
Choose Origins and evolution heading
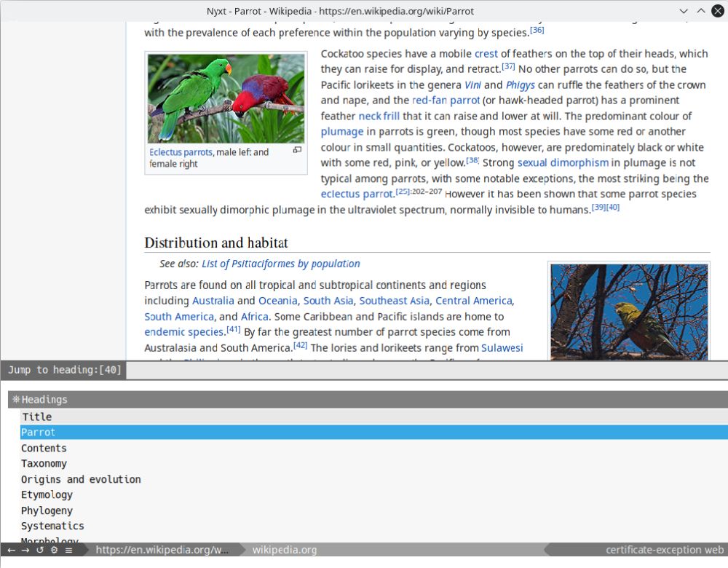click(81, 479)
